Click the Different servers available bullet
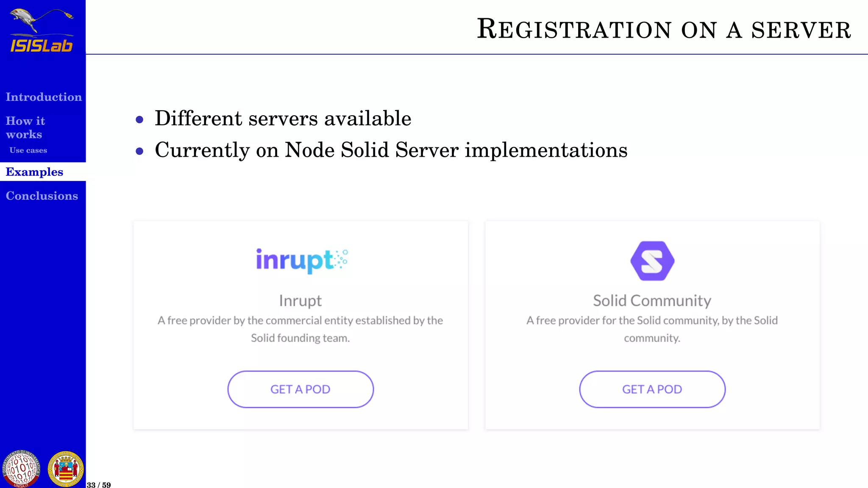Viewport: 868px width, 488px height. (283, 118)
